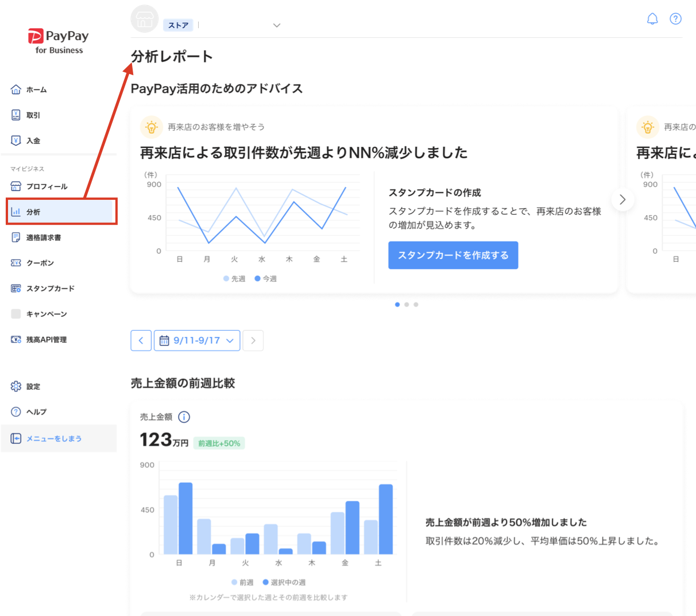
Task: Open the 設定 gear icon
Action: [x=16, y=386]
